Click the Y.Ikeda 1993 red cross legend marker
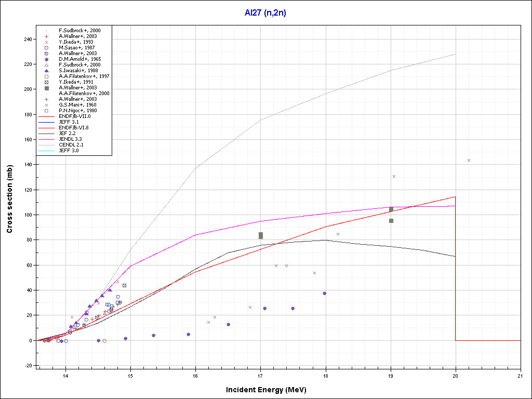Image resolution: width=532 pixels, height=399 pixels. (x=46, y=42)
